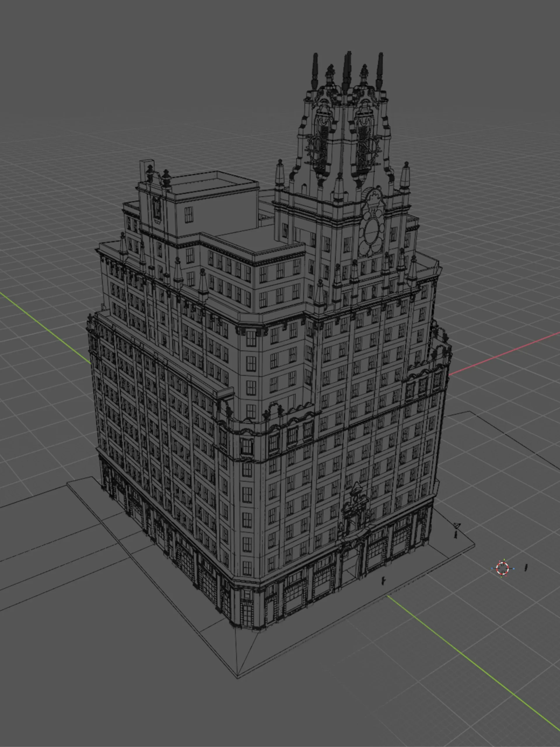Click the red-and-white 3D cursor
Image resolution: width=560 pixels, height=747 pixels.
click(x=502, y=568)
